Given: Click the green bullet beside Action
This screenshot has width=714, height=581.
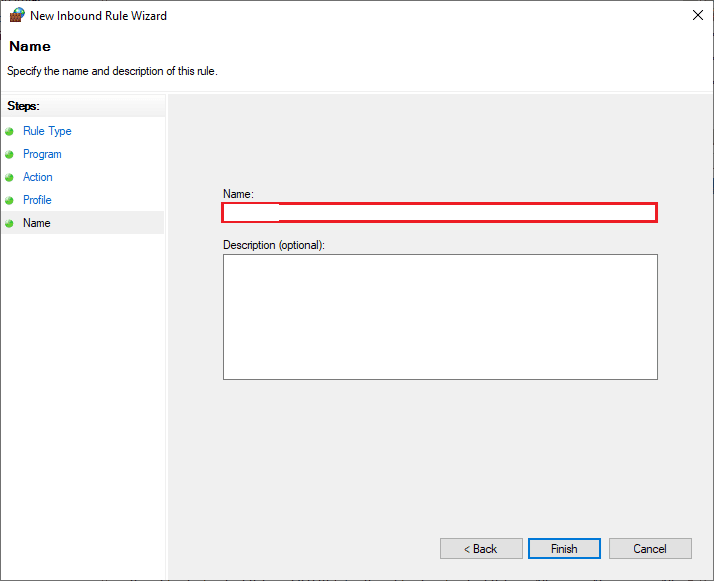Looking at the screenshot, I should click(9, 177).
